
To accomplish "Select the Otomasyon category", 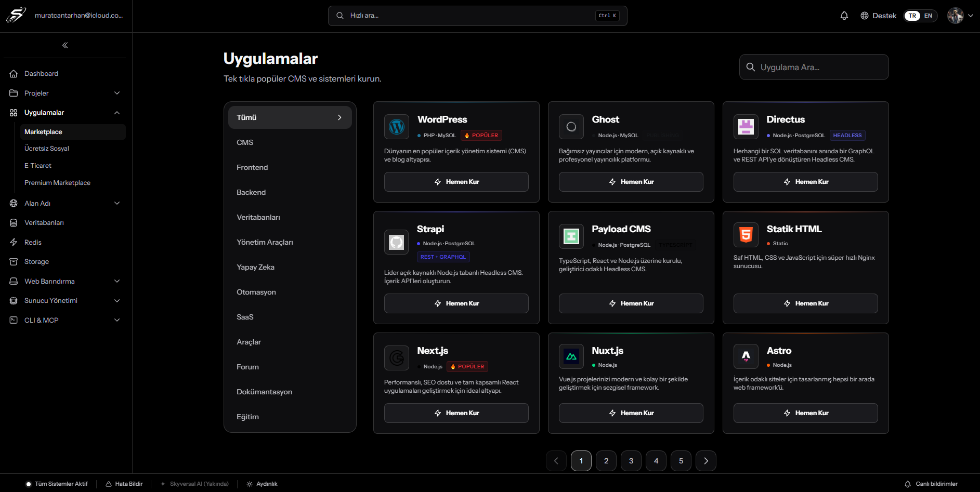I will (290, 292).
